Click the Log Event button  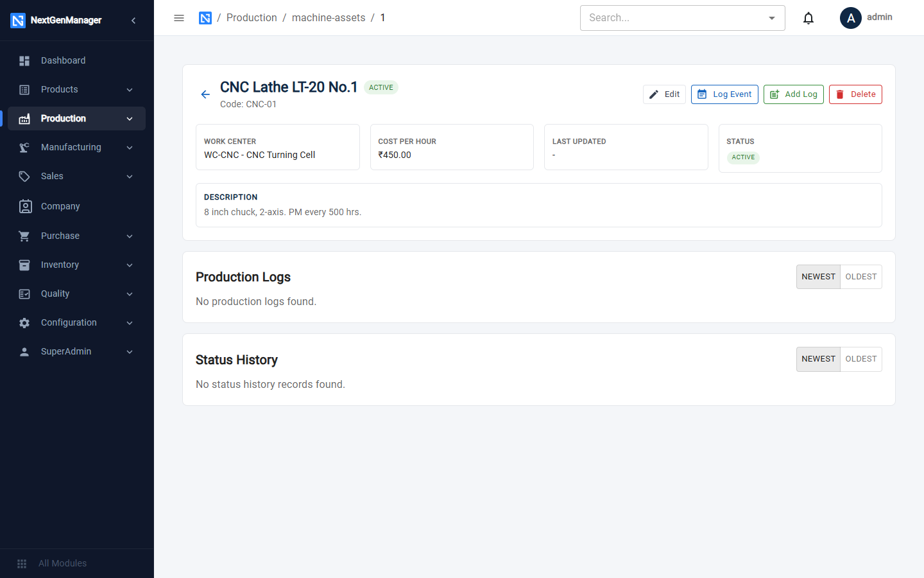[x=724, y=94]
